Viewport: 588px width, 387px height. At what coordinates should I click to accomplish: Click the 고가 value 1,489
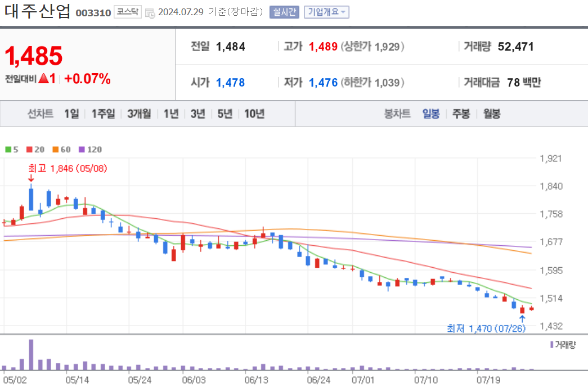pos(323,47)
